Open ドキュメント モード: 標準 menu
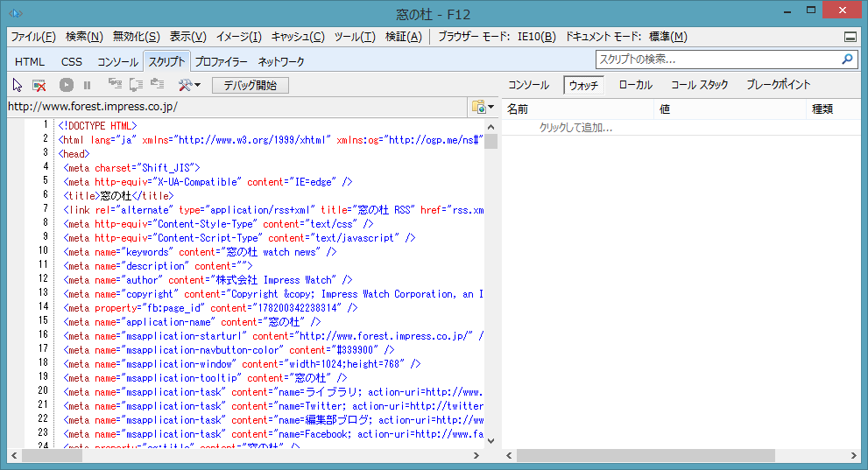 click(x=626, y=37)
